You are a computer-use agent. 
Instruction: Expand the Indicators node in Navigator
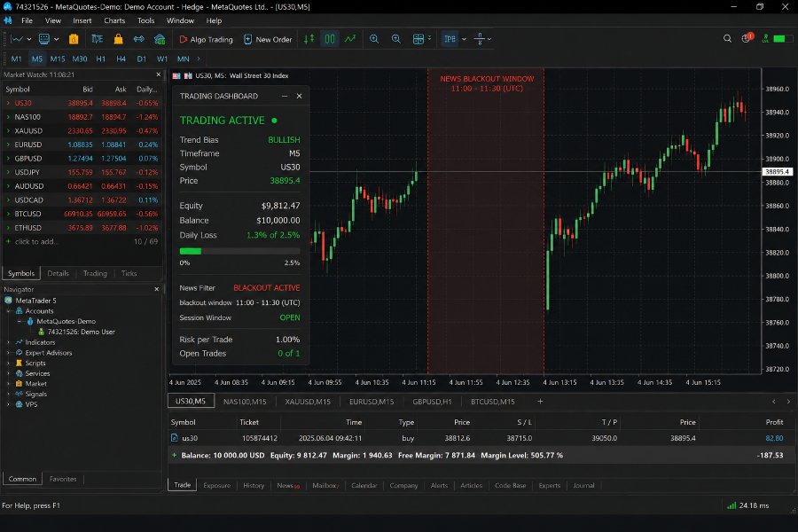(x=8, y=342)
